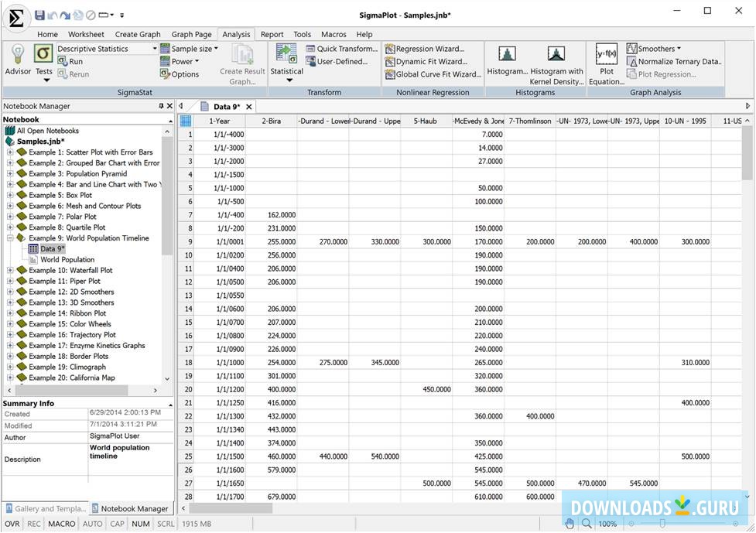This screenshot has height=533, width=756.
Task: Expand Example 20: California Map node
Action: [x=9, y=378]
